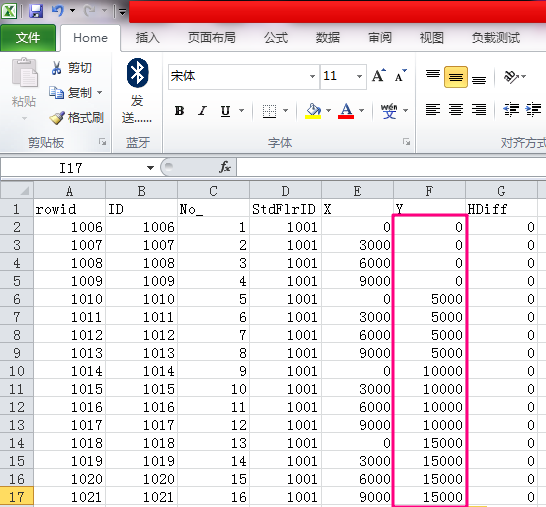Click the 粘贴 paste icon
546x507 pixels.
click(x=24, y=72)
